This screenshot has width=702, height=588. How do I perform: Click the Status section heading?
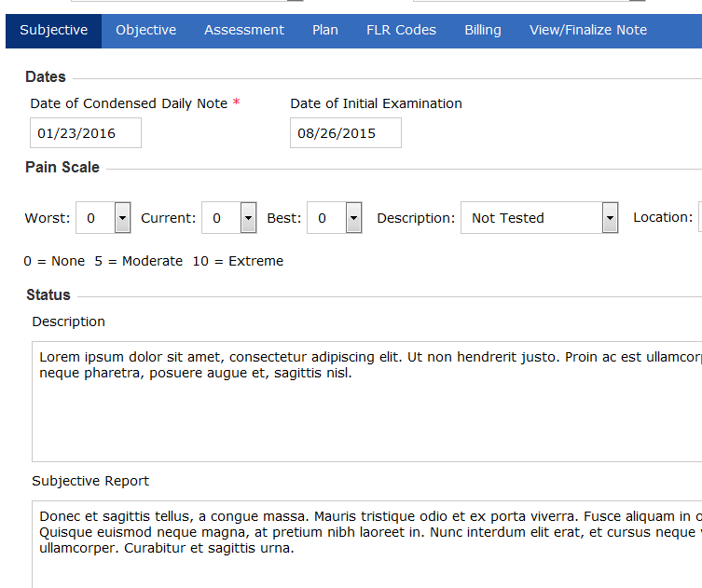[48, 295]
